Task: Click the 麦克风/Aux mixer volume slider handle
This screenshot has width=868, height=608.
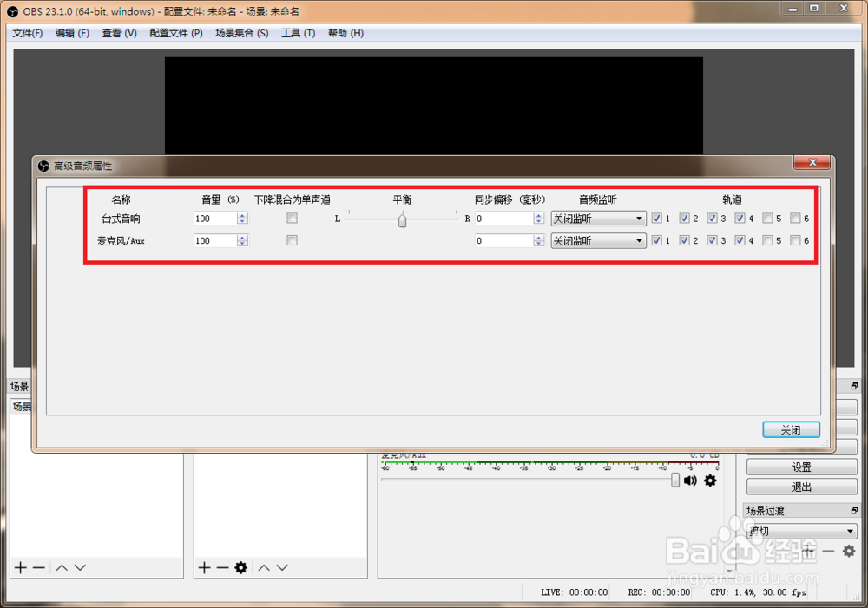Action: point(674,480)
